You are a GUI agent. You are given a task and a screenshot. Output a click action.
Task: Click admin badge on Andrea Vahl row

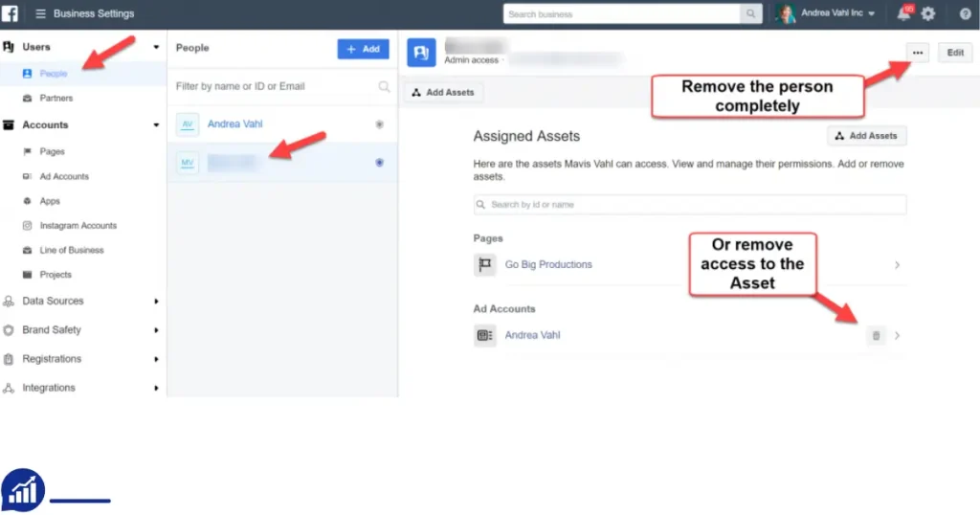[x=379, y=124]
